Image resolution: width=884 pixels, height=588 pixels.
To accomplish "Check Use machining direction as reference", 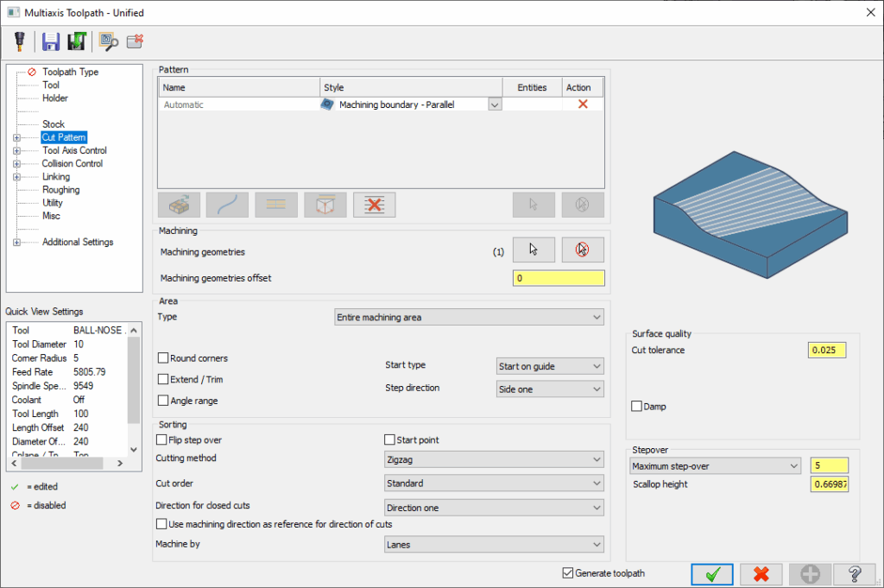I will pos(161,524).
